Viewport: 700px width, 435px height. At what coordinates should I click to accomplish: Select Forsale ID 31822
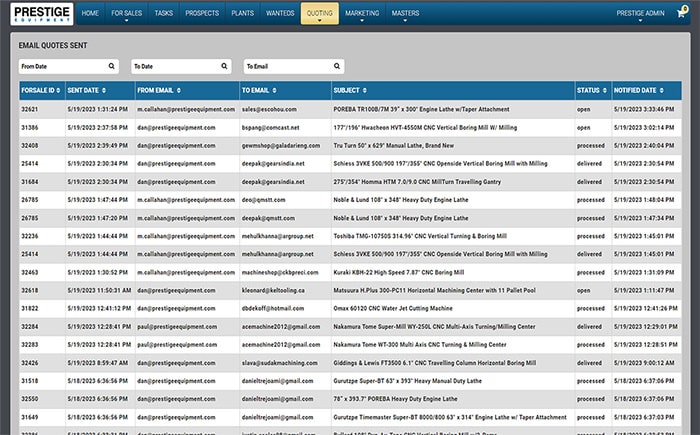coord(29,309)
